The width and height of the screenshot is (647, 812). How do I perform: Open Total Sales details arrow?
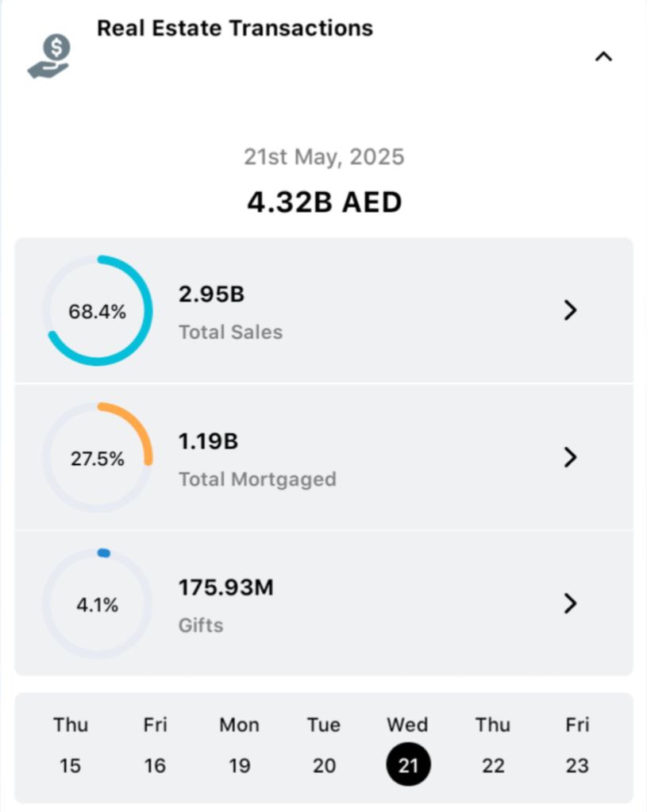[569, 310]
